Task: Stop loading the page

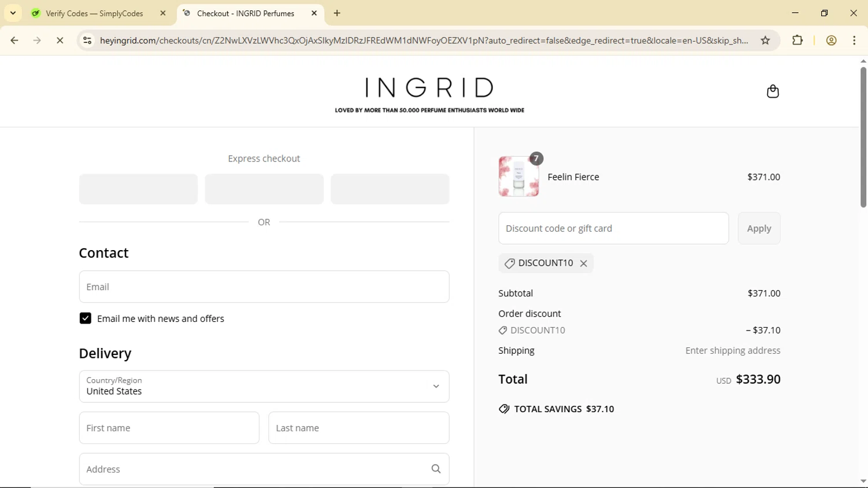Action: point(60,41)
